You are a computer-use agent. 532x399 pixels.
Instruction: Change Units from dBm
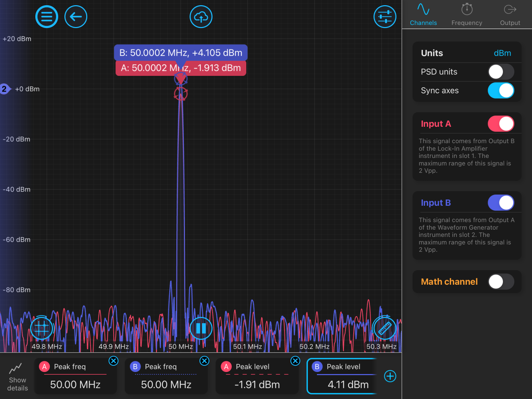502,53
